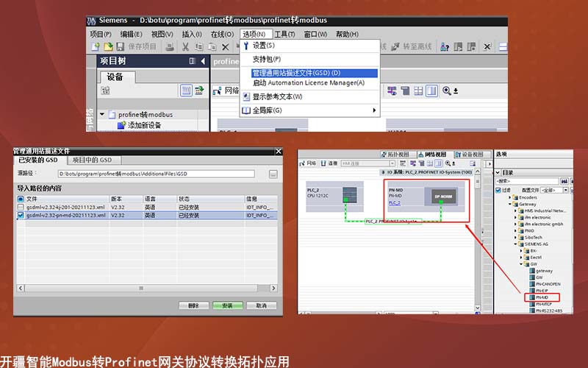Close the GSD management dialog

pos(279,151)
